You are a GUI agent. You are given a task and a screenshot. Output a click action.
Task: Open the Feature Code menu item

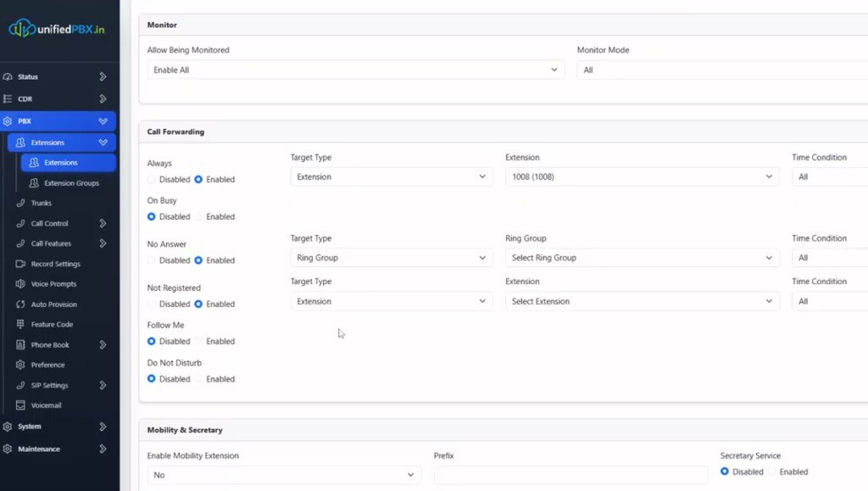pos(52,325)
